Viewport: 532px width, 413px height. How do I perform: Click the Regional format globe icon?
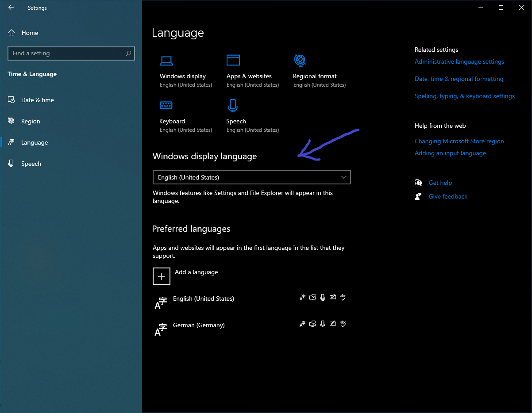(300, 60)
